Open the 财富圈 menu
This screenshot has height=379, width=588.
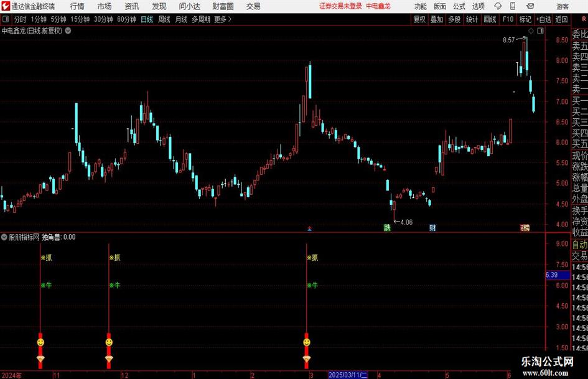point(223,6)
